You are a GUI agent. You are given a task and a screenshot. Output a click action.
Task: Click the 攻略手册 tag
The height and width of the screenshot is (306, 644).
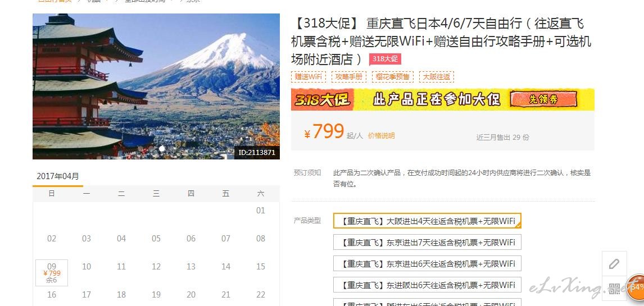pos(349,77)
